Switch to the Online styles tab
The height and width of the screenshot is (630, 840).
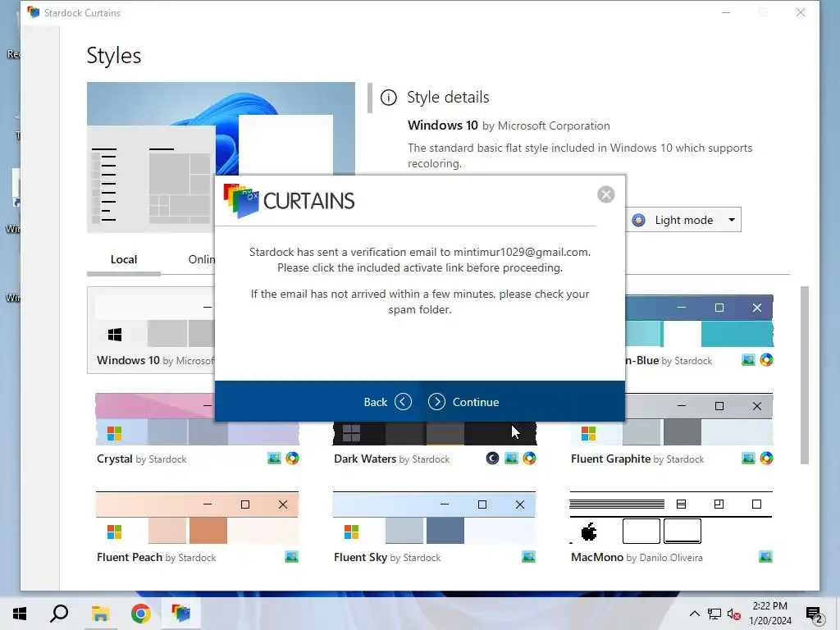pos(202,259)
